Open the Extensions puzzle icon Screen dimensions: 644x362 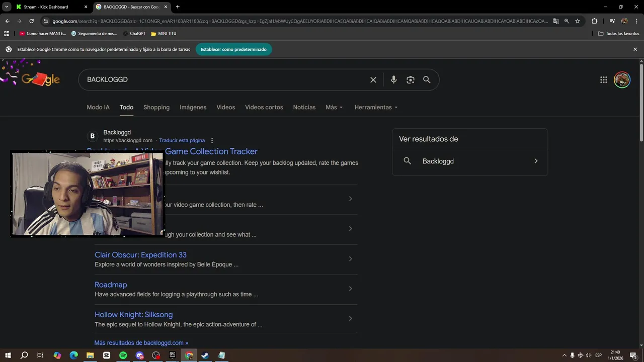click(x=595, y=21)
